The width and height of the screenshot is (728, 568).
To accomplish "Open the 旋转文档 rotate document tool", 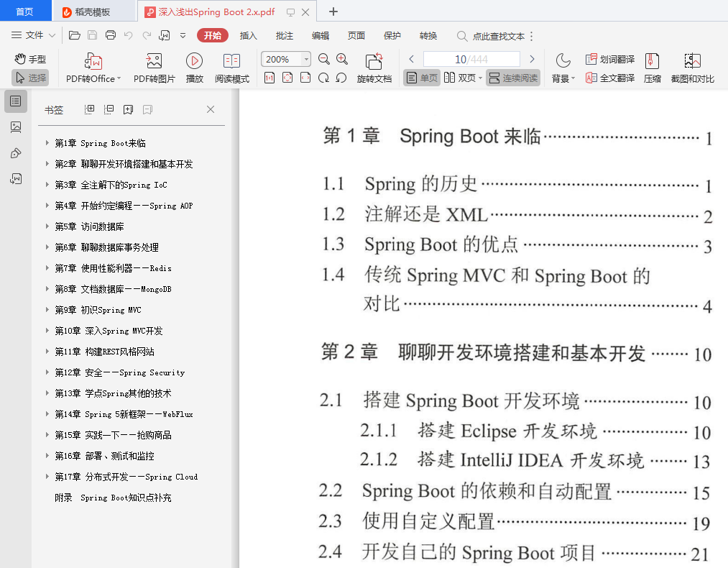I will pyautogui.click(x=374, y=68).
